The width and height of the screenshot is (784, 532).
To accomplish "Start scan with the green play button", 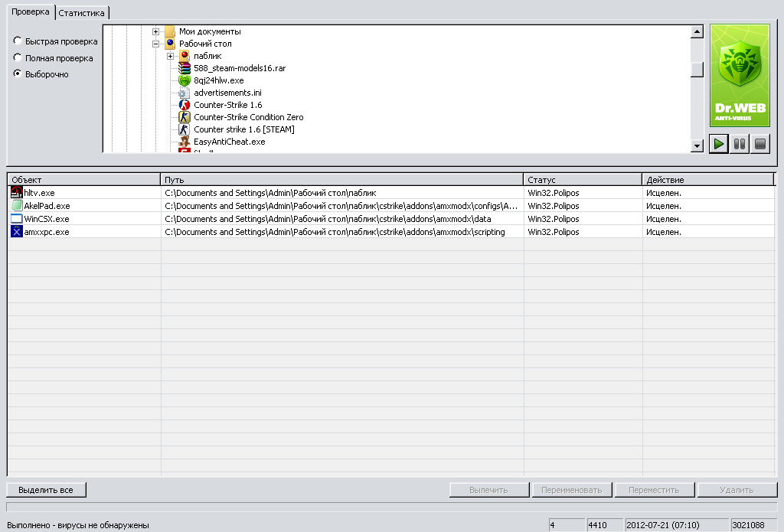I will [718, 145].
